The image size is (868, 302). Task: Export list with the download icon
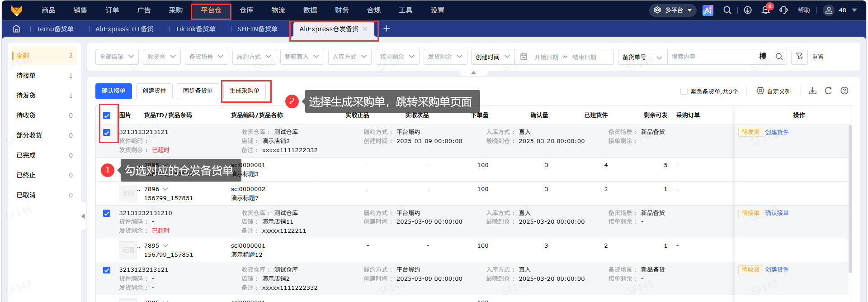tap(812, 91)
